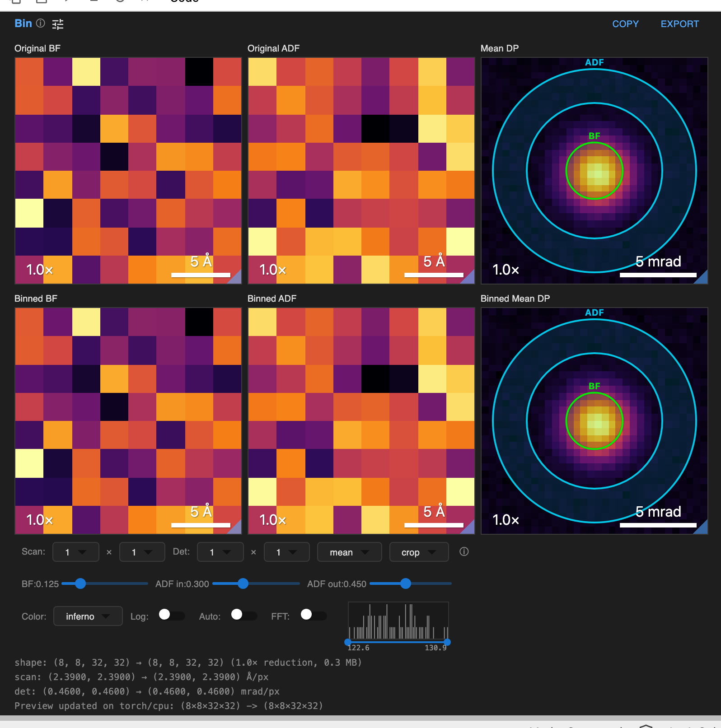Image resolution: width=721 pixels, height=728 pixels.
Task: Open the first Scan bin factor dropdown
Action: [75, 552]
